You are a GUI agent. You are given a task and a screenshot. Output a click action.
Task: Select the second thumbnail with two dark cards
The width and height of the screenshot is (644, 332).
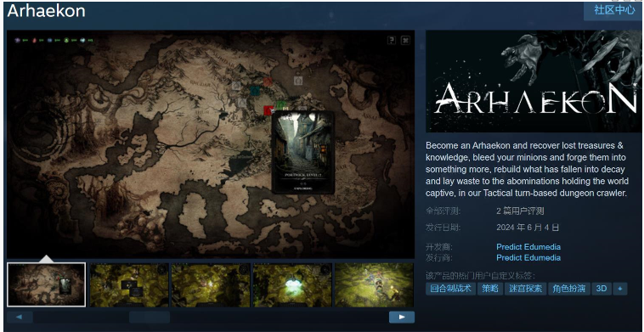click(129, 284)
